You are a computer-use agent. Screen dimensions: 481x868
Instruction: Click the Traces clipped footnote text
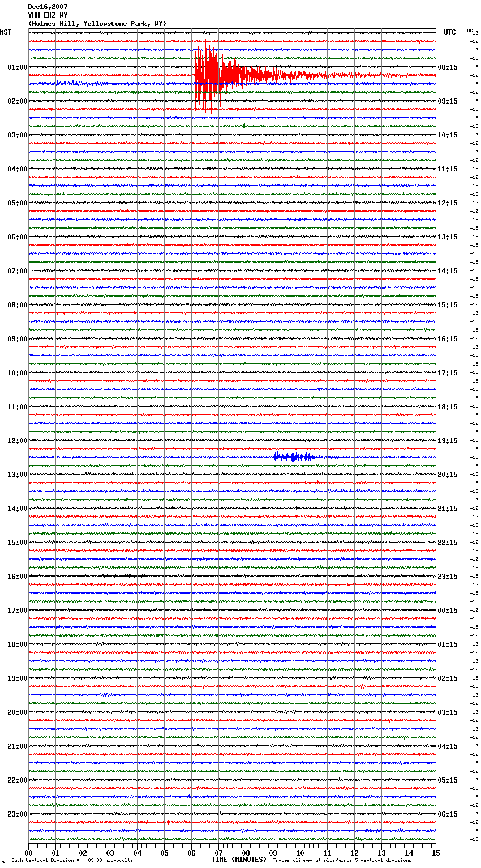[x=342, y=860]
